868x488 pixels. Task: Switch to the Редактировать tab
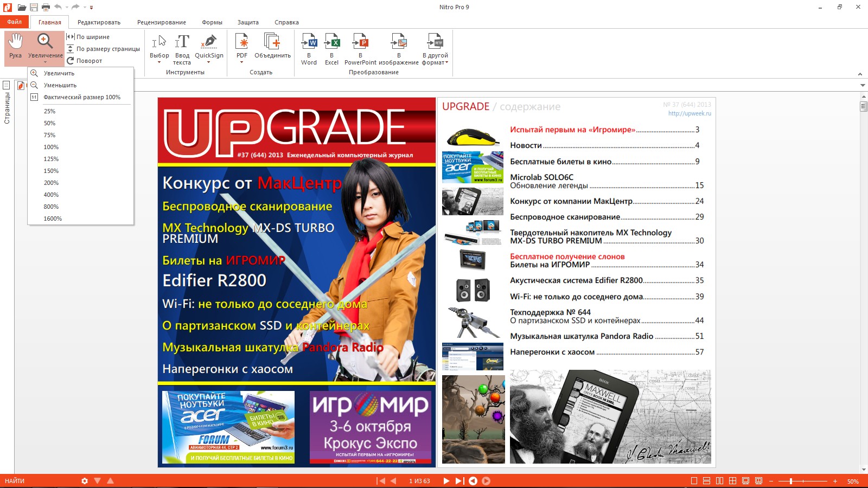pyautogui.click(x=99, y=22)
